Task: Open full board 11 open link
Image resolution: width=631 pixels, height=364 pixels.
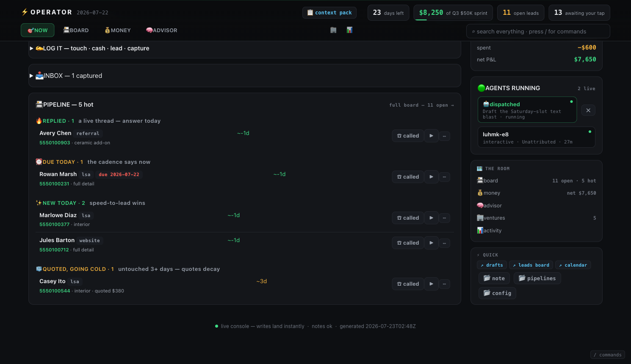Action: (421, 105)
